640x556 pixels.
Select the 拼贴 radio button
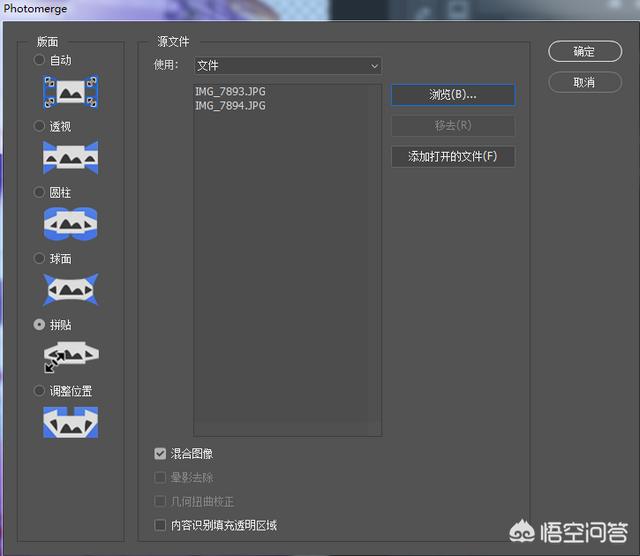39,325
